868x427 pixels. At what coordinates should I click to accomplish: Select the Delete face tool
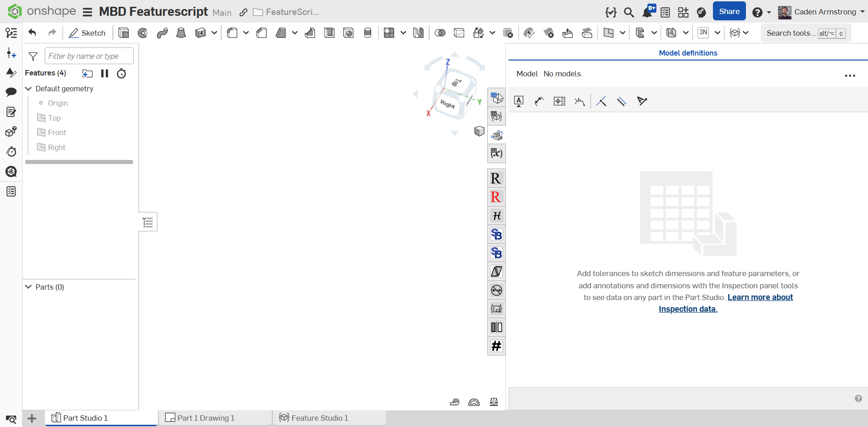(548, 33)
